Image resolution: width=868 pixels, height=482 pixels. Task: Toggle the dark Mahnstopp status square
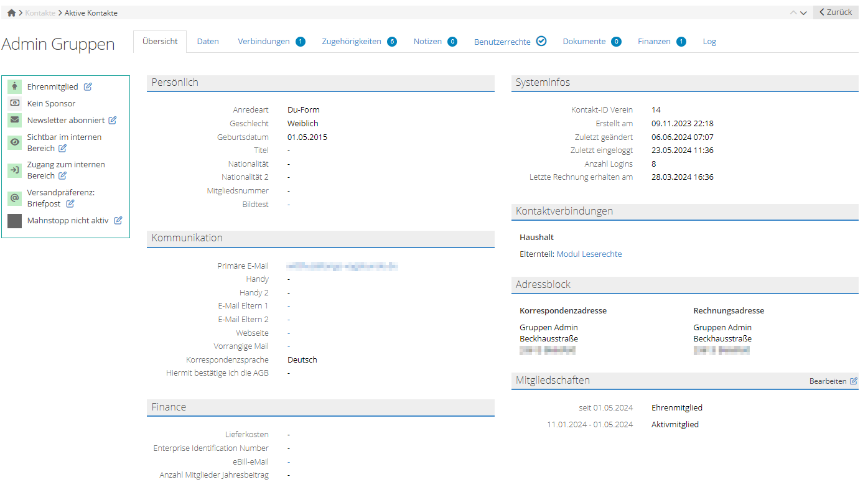tap(15, 221)
